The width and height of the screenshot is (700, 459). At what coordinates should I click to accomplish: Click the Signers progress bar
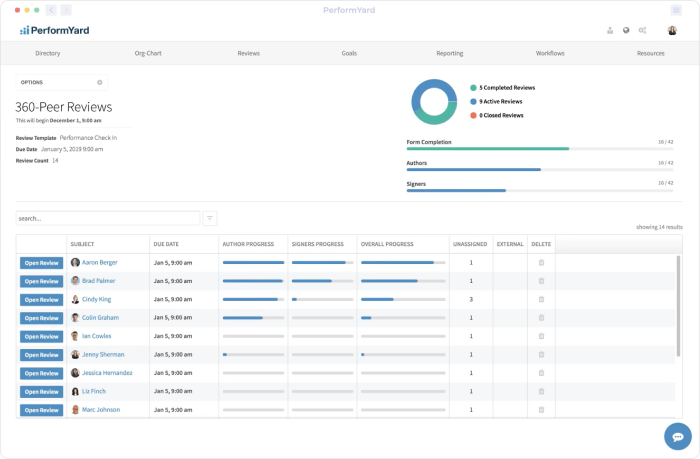point(540,191)
